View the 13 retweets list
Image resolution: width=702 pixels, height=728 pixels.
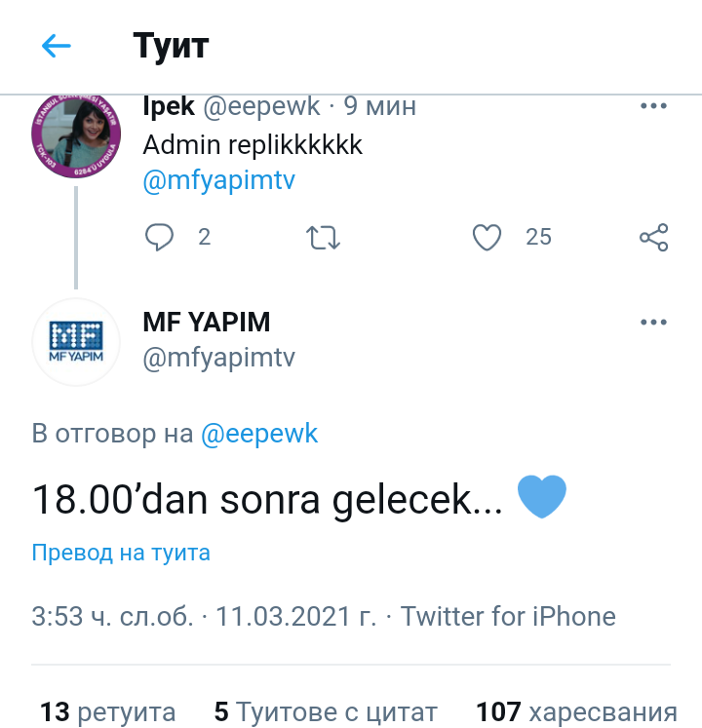tap(108, 711)
